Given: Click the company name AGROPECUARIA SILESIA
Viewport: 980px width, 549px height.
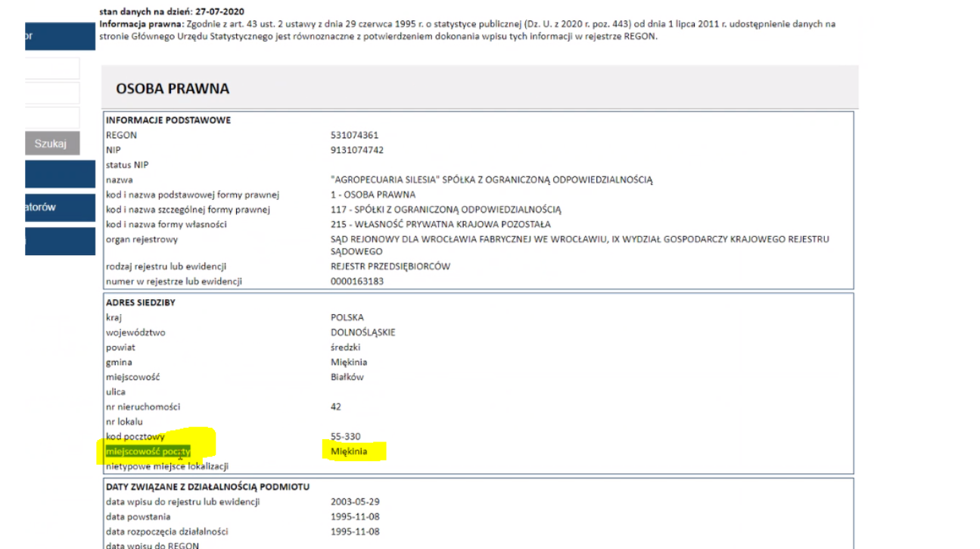Looking at the screenshot, I should coord(491,180).
